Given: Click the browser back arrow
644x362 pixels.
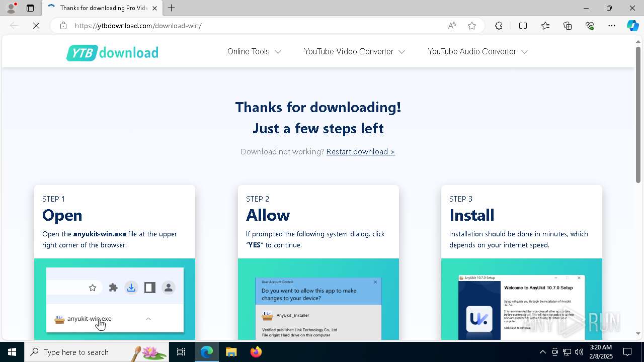Looking at the screenshot, I should pos(14,26).
